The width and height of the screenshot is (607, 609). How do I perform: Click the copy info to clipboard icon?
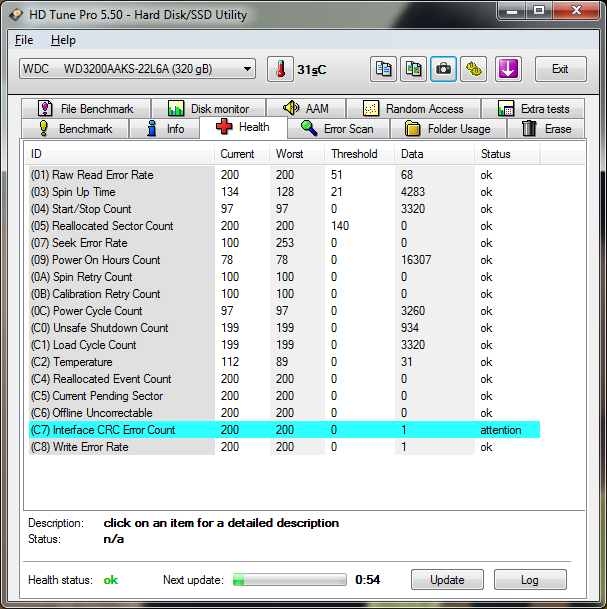click(383, 69)
